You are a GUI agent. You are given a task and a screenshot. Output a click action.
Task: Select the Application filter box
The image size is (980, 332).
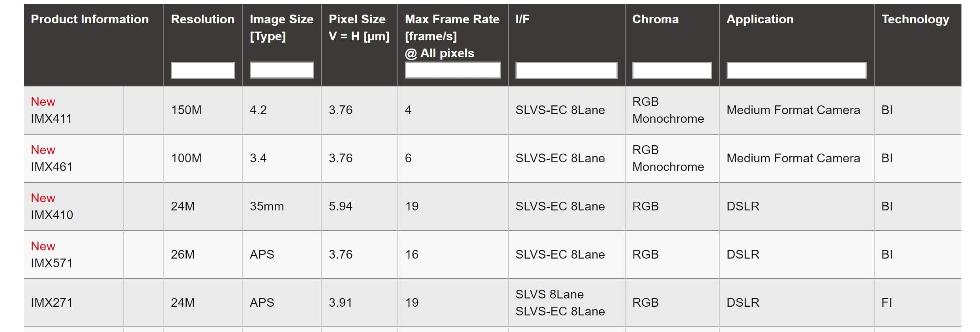tap(796, 70)
